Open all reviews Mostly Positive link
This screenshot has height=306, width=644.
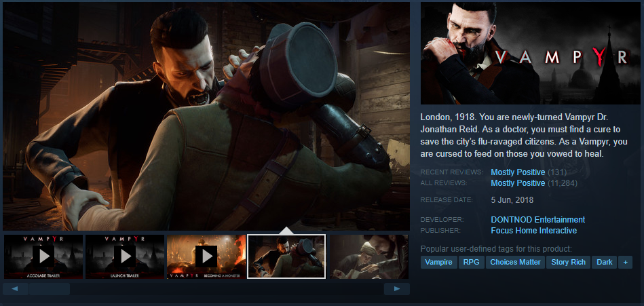518,183
